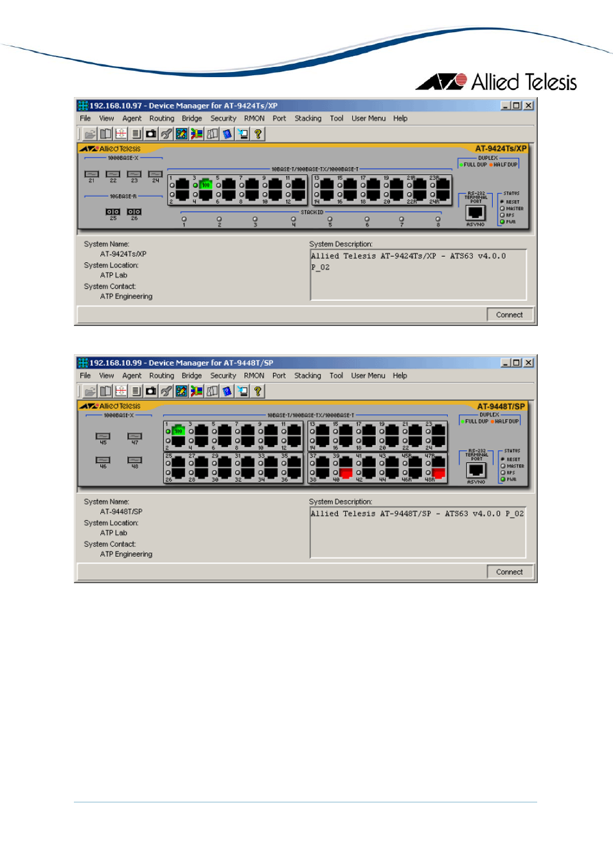Click Connect button in AT-9448T/SP window
Screen dimensions: 613x868
[509, 572]
